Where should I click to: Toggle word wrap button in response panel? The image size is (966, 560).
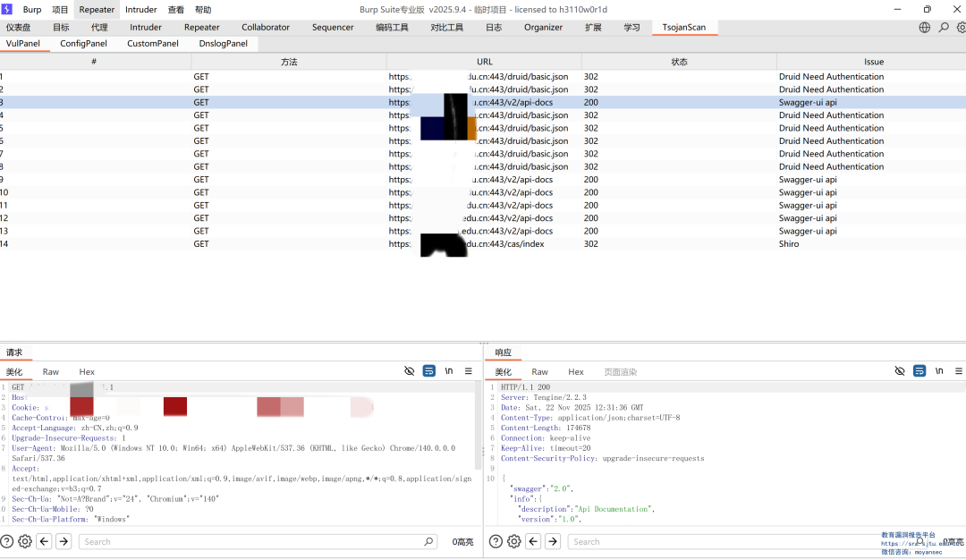point(919,371)
